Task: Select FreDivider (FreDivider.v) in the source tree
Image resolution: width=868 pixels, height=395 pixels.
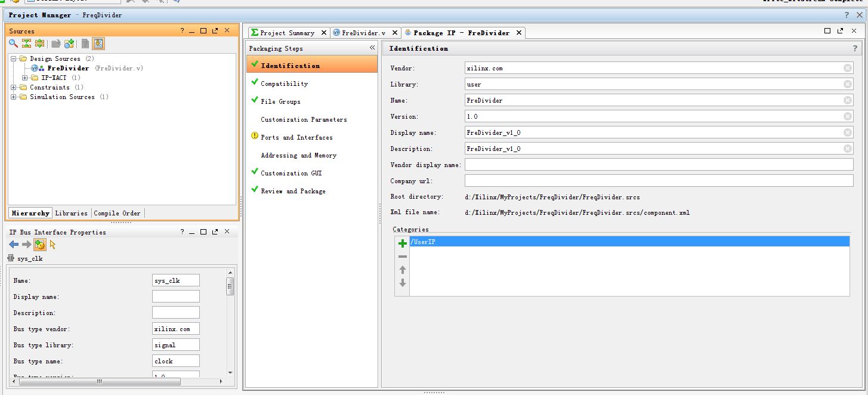Action: [87, 68]
